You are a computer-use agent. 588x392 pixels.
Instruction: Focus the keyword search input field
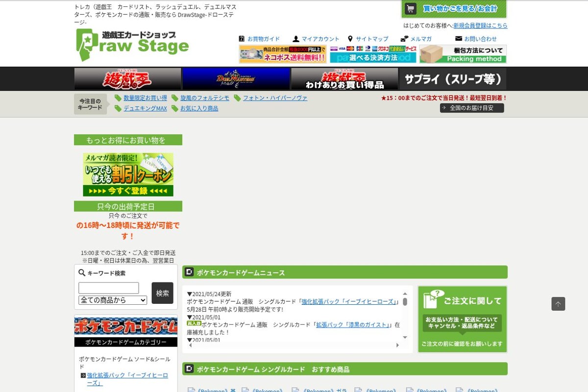click(109, 288)
